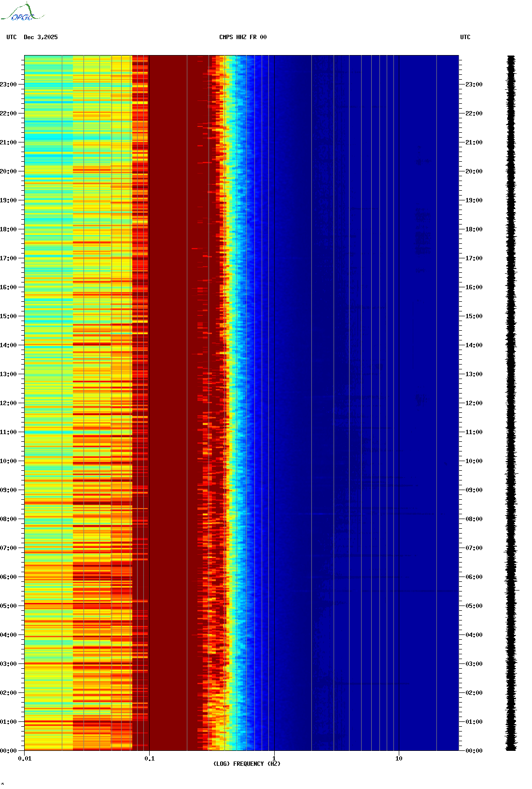This screenshot has height=789, width=532.
Task: Click the right-axis 11:00 time label
Action: (x=474, y=432)
